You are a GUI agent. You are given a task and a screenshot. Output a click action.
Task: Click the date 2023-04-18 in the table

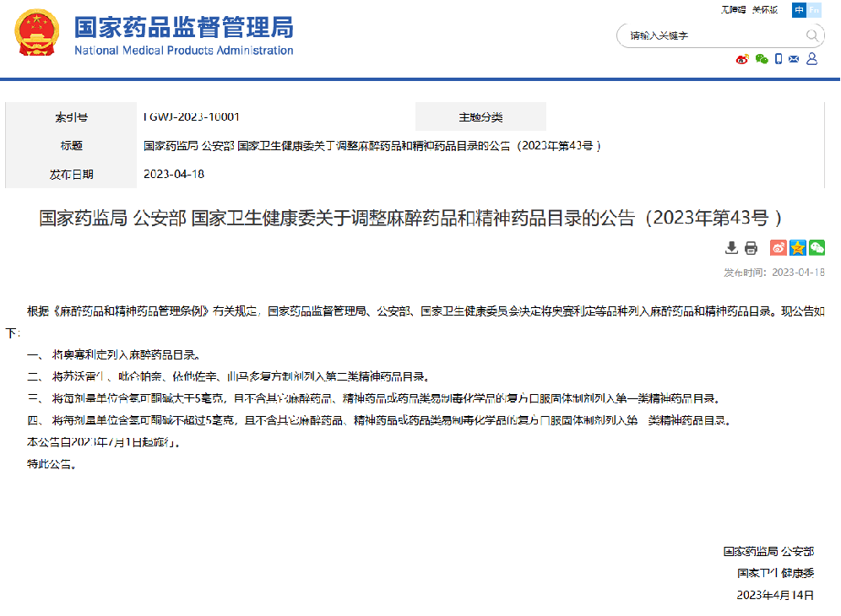click(174, 174)
